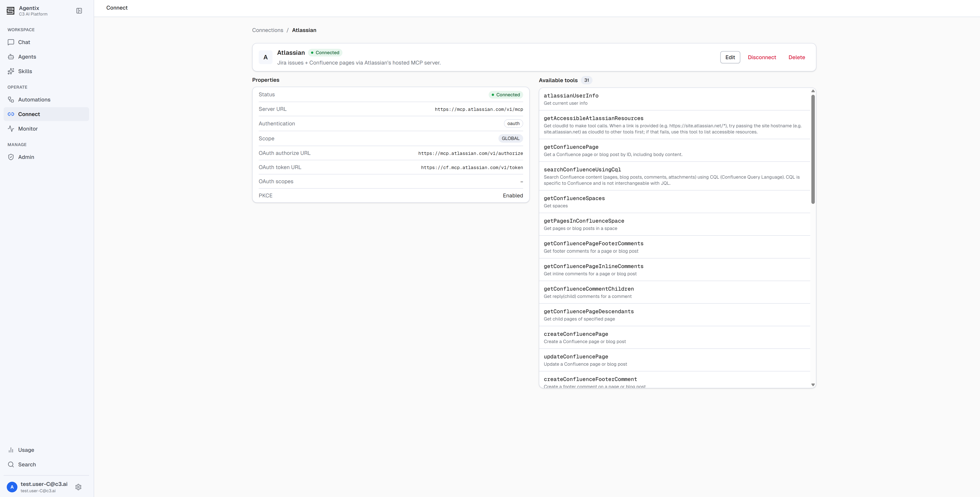Open the Admin menu item

46,157
